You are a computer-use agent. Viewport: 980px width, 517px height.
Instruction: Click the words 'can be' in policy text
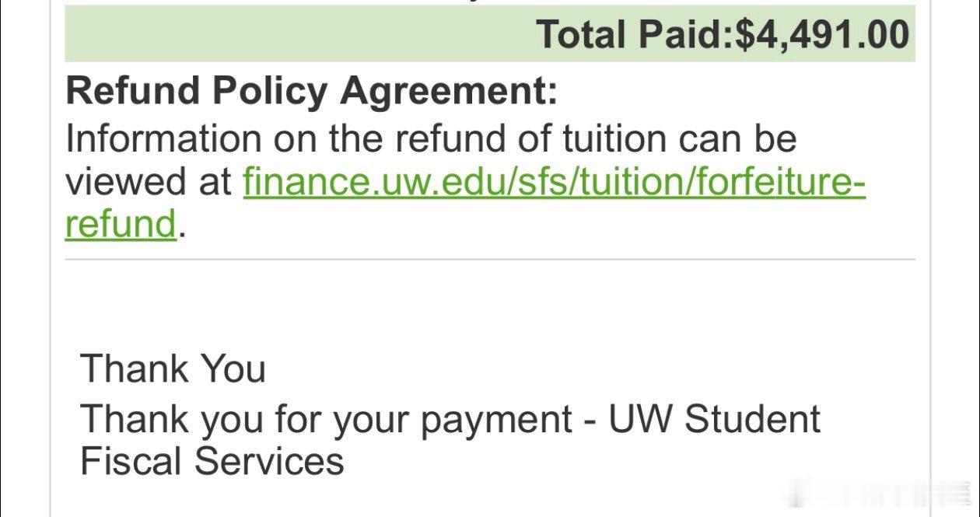tap(737, 139)
